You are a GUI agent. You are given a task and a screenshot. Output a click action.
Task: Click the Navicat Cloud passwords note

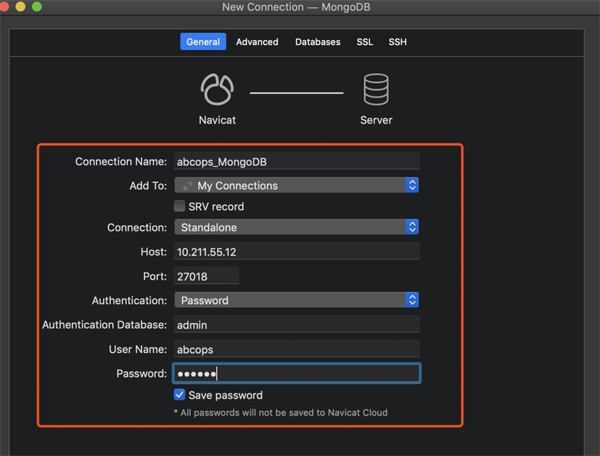[280, 413]
